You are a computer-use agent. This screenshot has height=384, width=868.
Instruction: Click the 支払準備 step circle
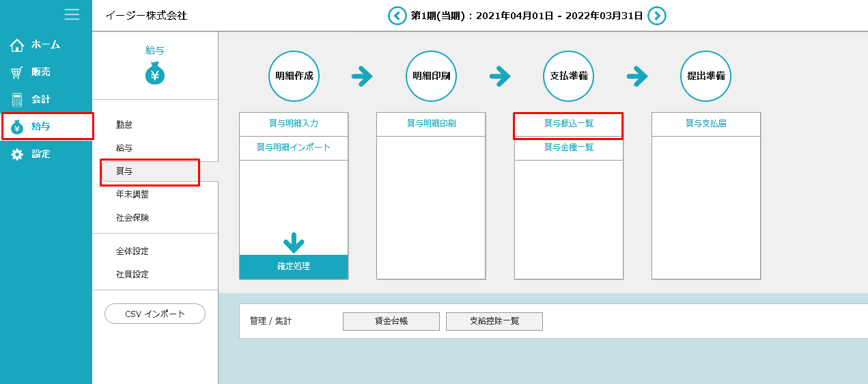569,76
